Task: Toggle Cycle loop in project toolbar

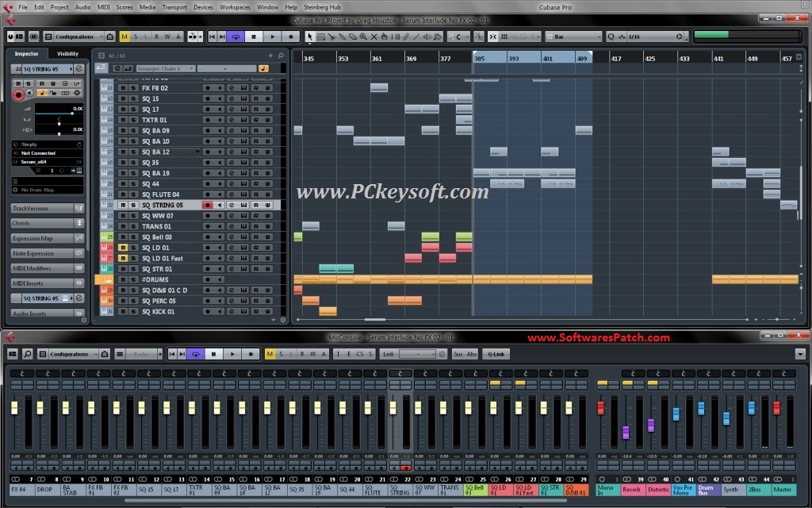Action: click(x=236, y=37)
